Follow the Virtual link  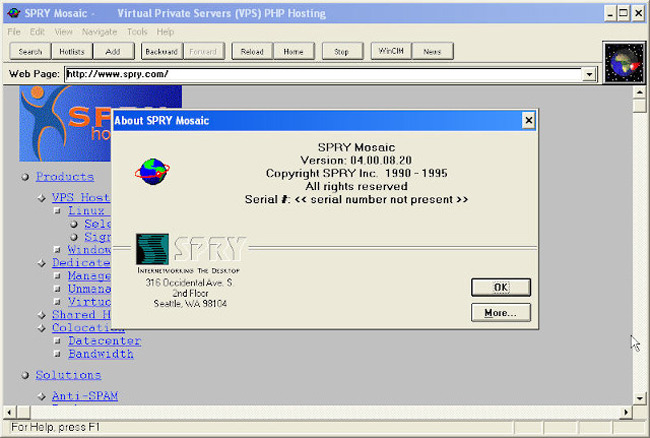pos(90,302)
